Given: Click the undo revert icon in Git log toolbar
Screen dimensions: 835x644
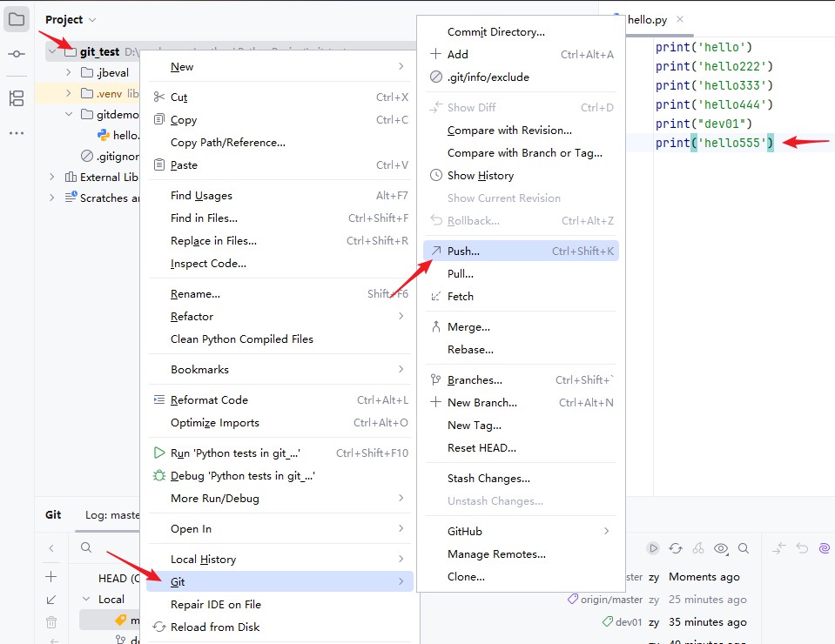Looking at the screenshot, I should [x=802, y=548].
